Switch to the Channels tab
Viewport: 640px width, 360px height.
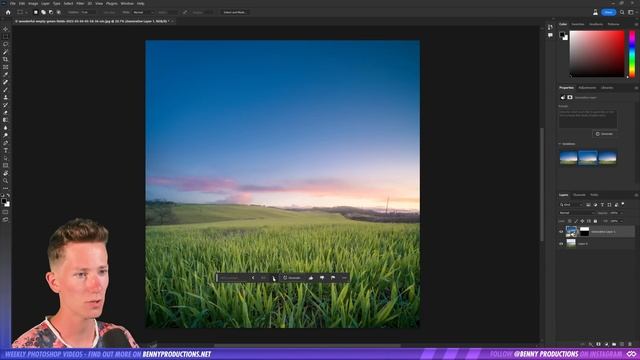click(579, 195)
